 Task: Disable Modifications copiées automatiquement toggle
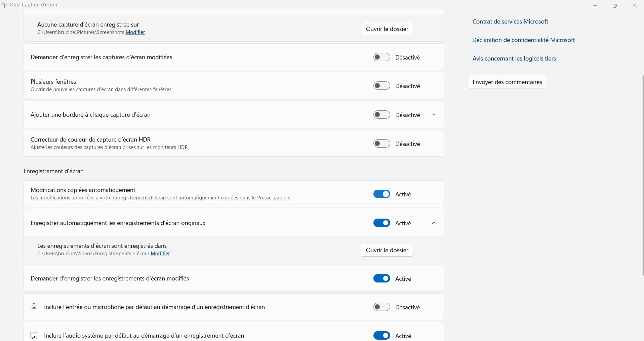click(x=381, y=194)
